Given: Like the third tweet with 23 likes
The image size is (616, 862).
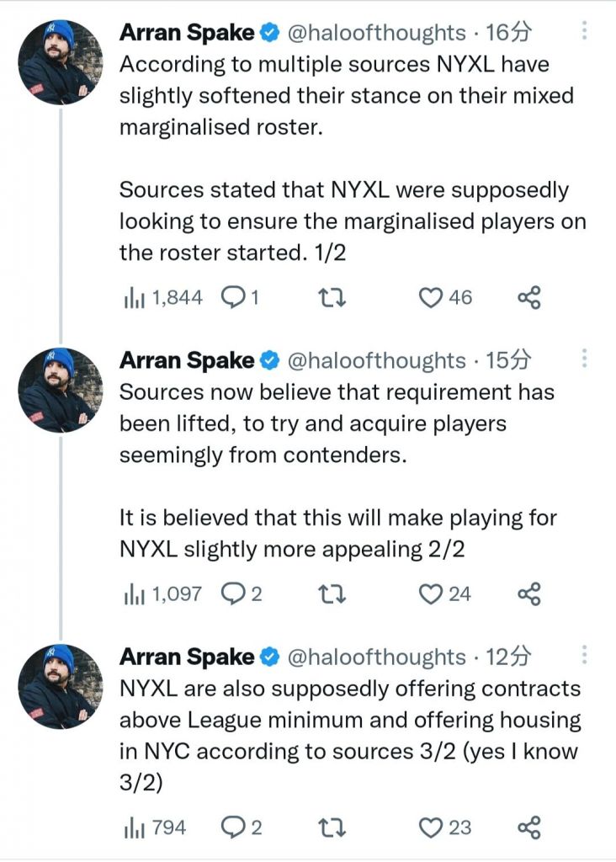Looking at the screenshot, I should [431, 827].
